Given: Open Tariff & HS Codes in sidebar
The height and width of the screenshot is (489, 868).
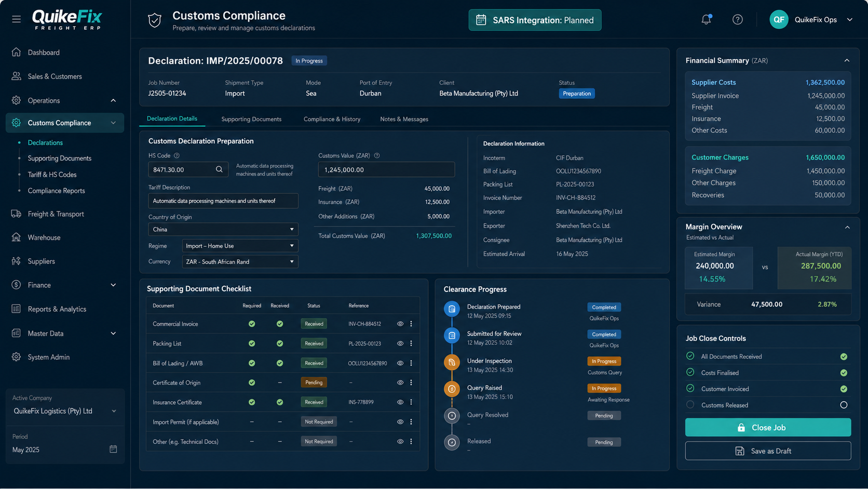Looking at the screenshot, I should [52, 175].
